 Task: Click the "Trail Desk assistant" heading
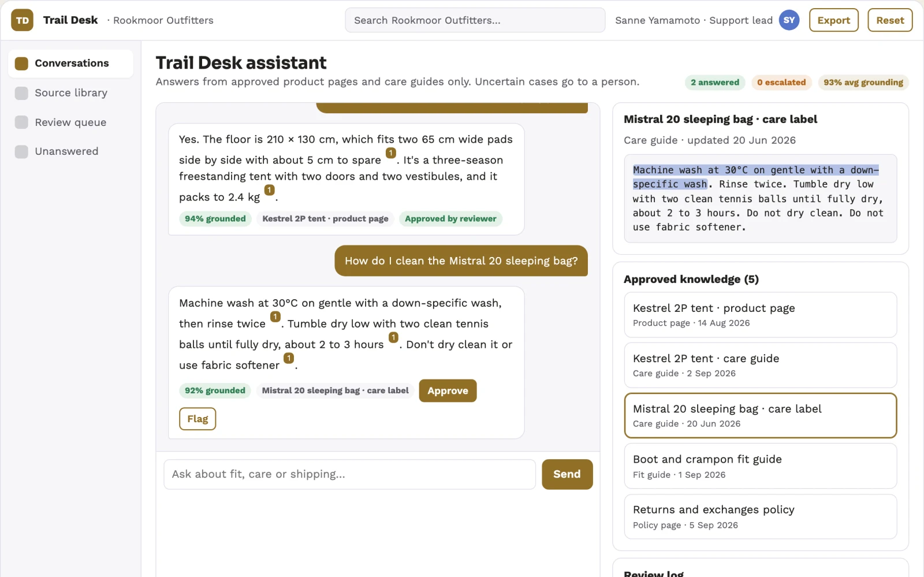241,62
